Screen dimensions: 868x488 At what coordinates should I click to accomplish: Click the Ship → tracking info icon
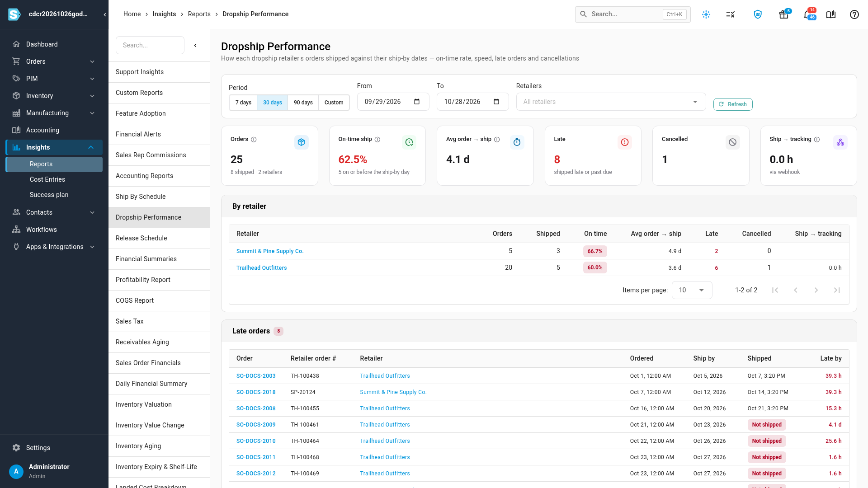pyautogui.click(x=817, y=140)
